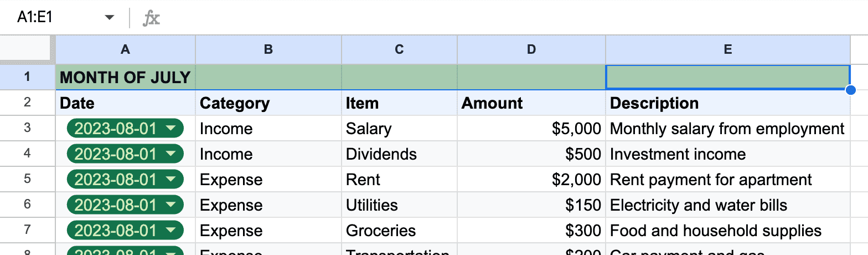Open the Name box dropdown arrow

[110, 18]
